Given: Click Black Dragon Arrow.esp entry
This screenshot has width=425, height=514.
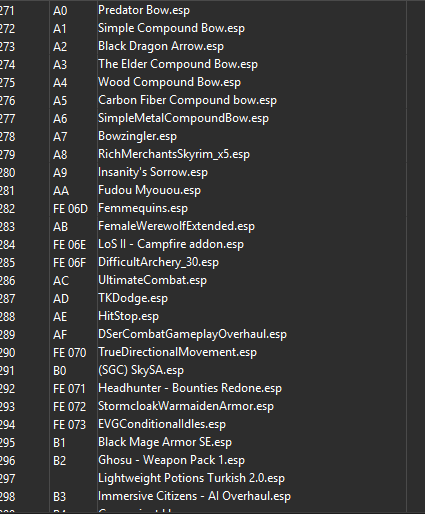Looking at the screenshot, I should coord(161,46).
